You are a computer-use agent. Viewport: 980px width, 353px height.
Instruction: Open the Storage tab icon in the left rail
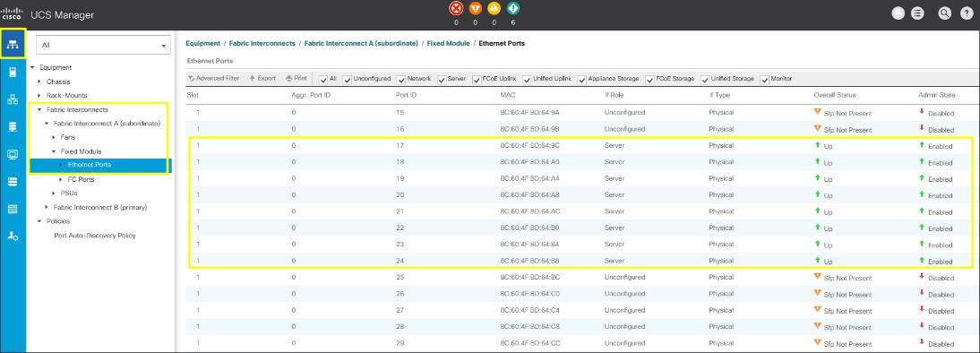13,182
